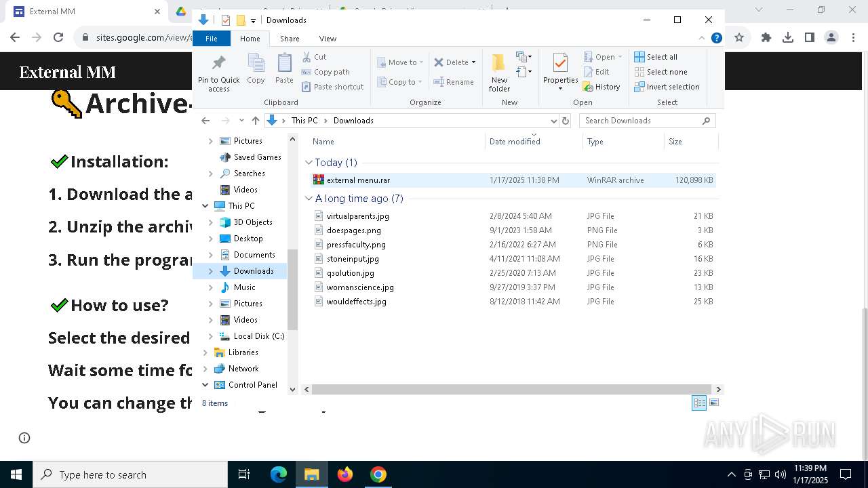Screen dimensions: 868x488
Task: Click Up one level arrow
Action: (255, 121)
